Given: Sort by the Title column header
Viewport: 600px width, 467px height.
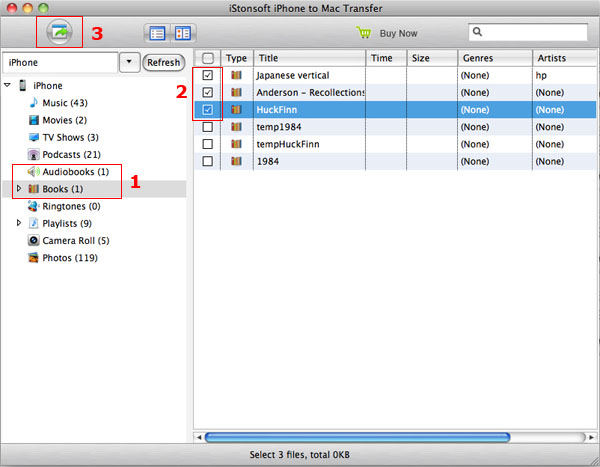Looking at the screenshot, I should 309,58.
